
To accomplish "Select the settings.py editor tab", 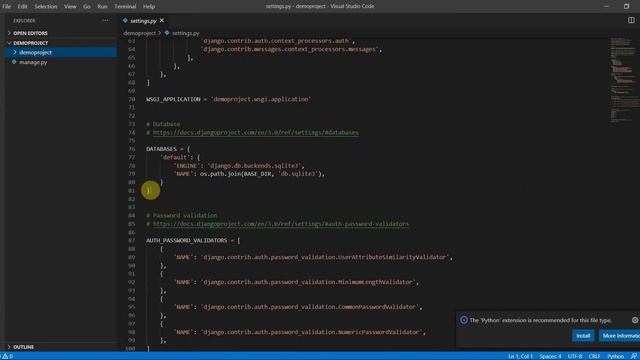I will click(x=143, y=21).
